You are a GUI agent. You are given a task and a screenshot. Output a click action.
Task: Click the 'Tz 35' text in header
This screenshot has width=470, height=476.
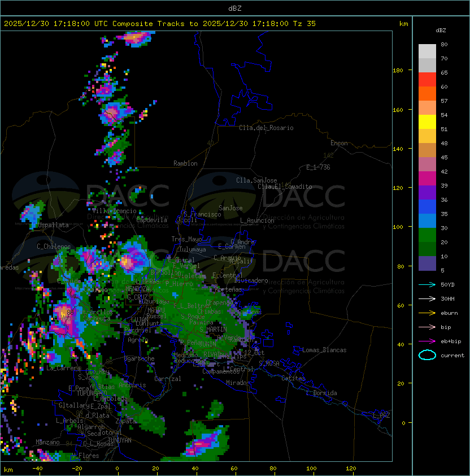coord(304,24)
